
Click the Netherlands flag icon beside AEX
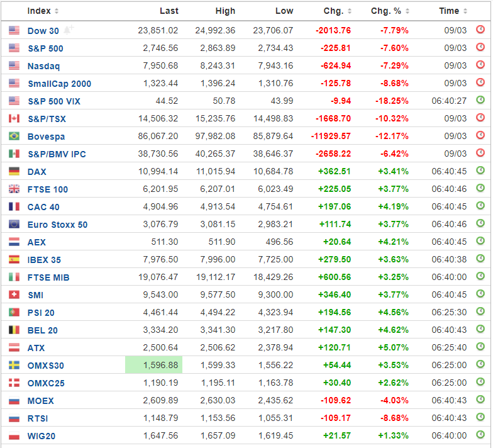(x=14, y=242)
